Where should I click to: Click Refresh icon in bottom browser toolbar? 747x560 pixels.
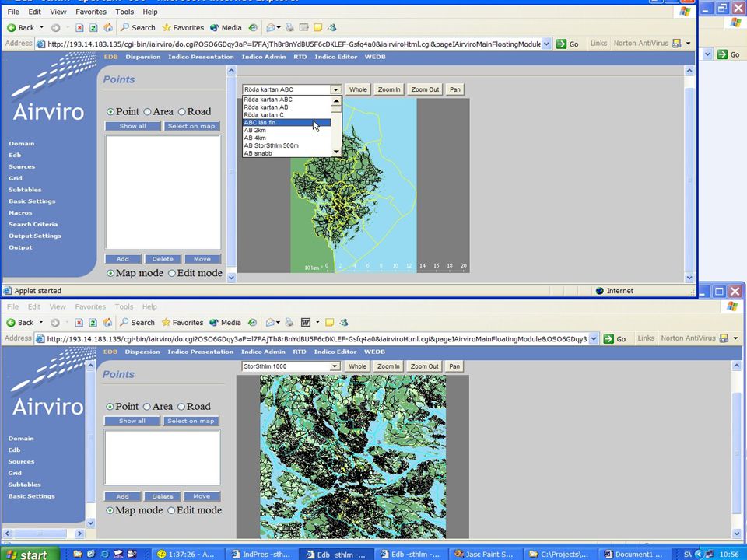93,322
